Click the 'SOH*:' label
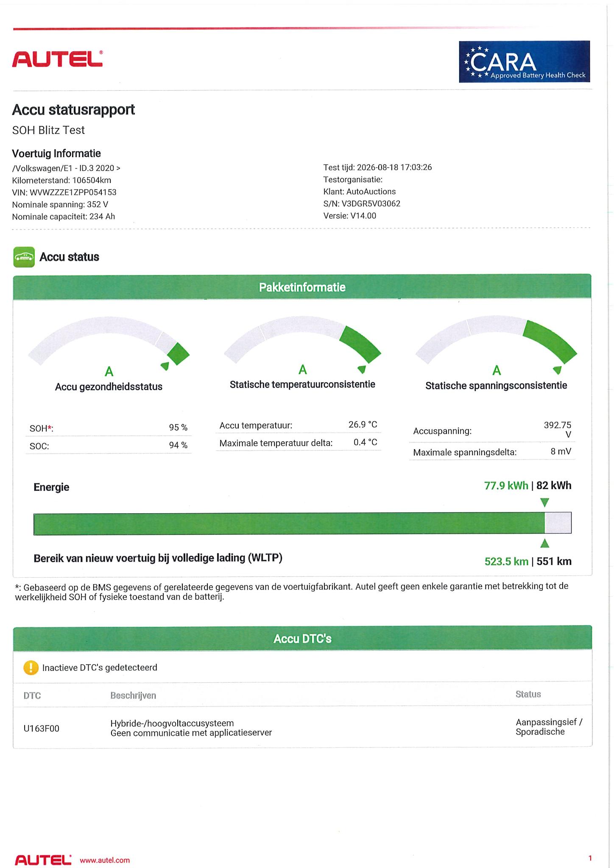614x868 pixels. point(42,428)
